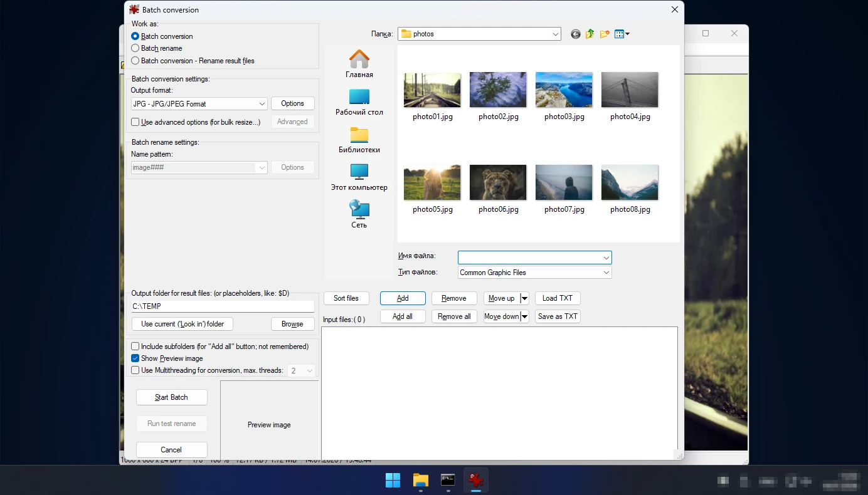
Task: Expand the Папка folder dropdown
Action: pyautogui.click(x=479, y=34)
